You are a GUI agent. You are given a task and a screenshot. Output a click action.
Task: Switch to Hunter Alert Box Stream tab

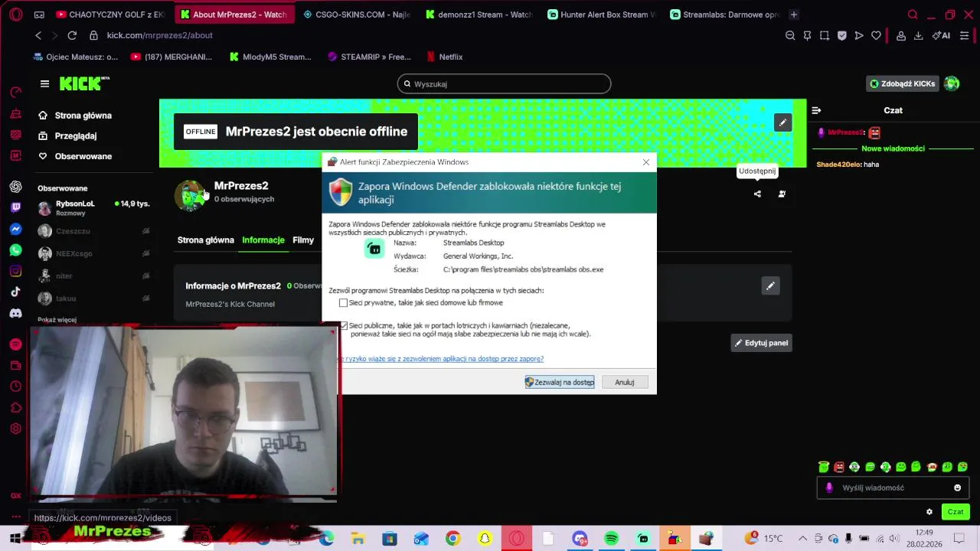[602, 15]
